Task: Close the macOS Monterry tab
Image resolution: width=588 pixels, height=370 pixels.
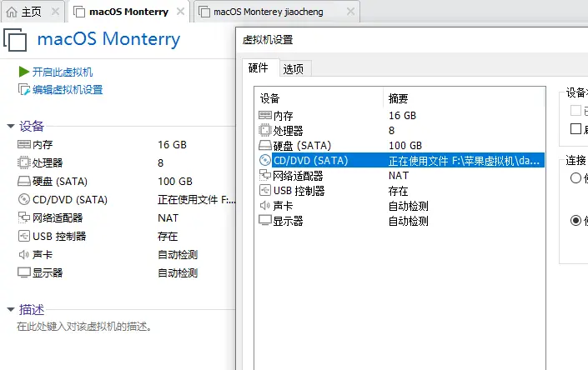Action: tap(181, 12)
